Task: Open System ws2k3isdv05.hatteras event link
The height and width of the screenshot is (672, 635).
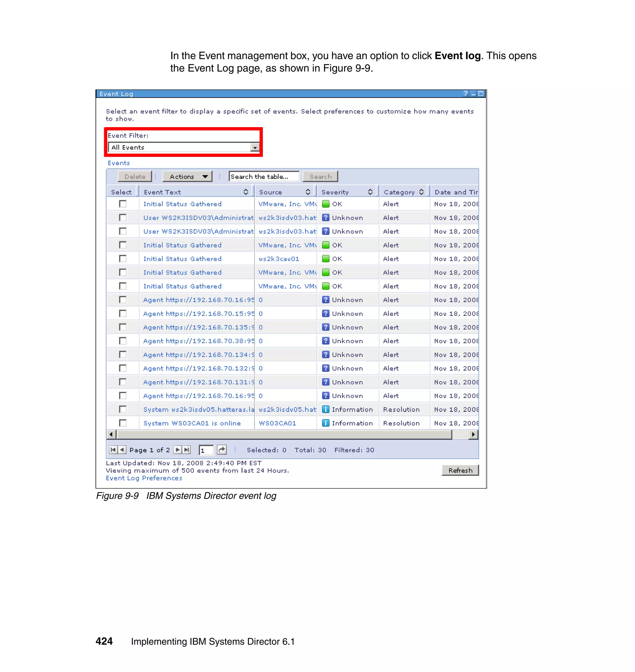Action: 199,409
